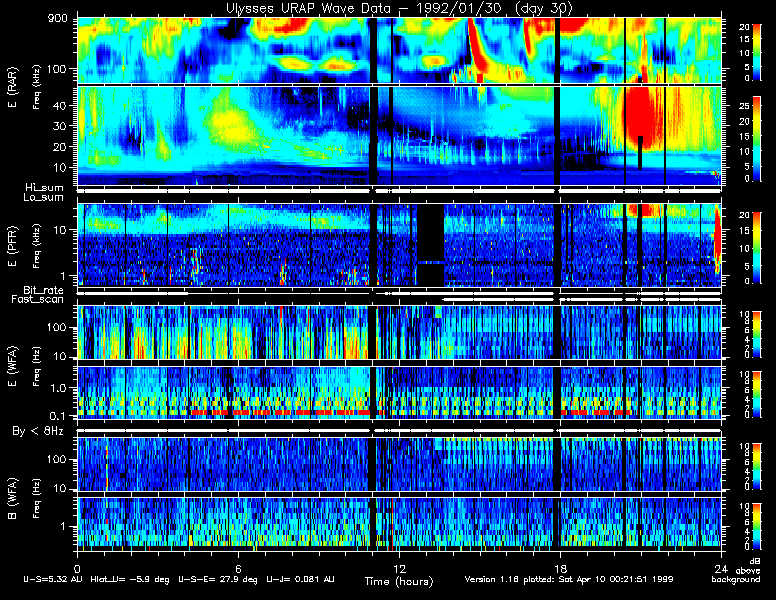Click "Freq (kHz)" label beside E (PFR)

coord(36,246)
